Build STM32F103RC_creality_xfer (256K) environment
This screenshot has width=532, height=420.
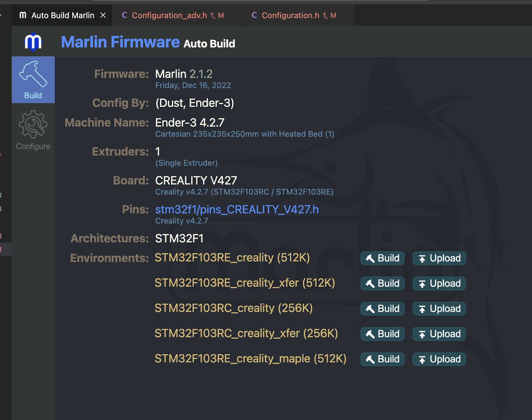382,334
